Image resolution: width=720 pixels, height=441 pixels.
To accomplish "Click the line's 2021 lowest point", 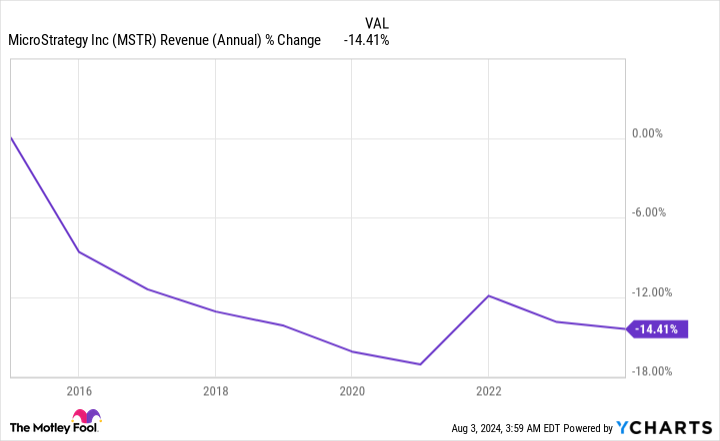I will click(x=420, y=364).
